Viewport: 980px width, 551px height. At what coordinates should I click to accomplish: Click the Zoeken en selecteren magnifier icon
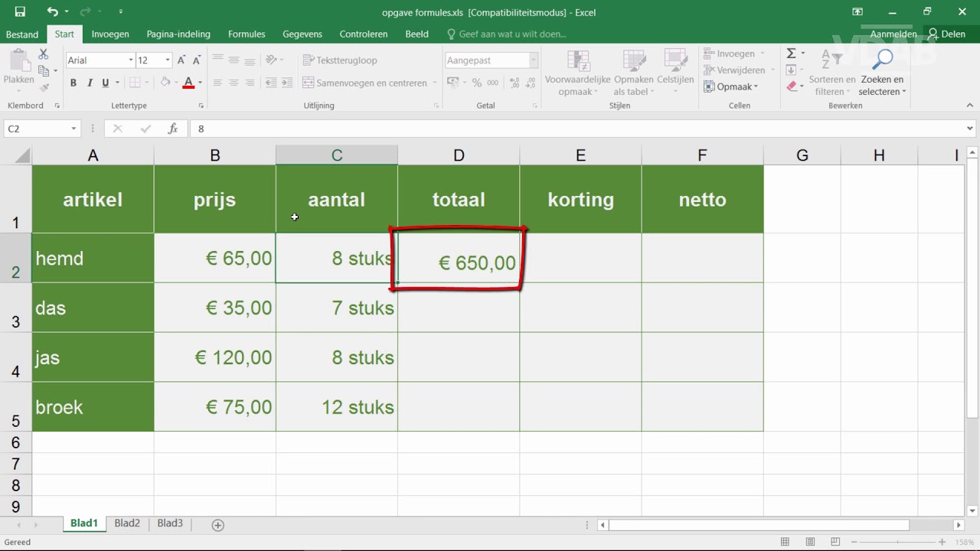tap(883, 60)
